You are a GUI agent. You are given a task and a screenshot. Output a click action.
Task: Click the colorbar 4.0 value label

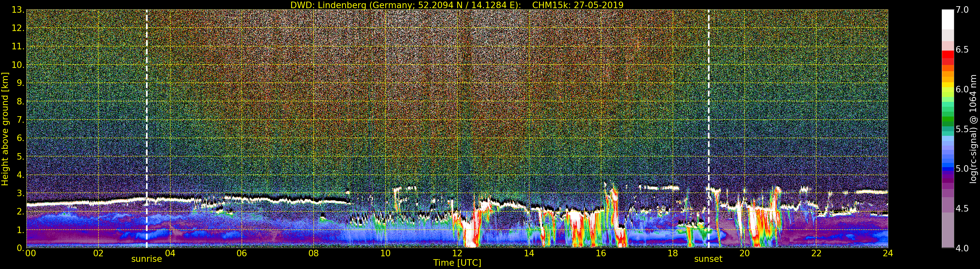(x=962, y=248)
